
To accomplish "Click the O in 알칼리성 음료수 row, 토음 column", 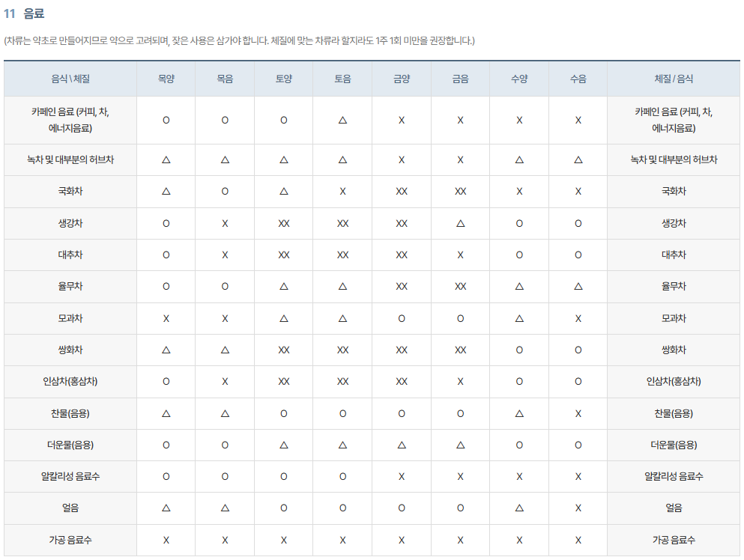I will click(x=342, y=476).
